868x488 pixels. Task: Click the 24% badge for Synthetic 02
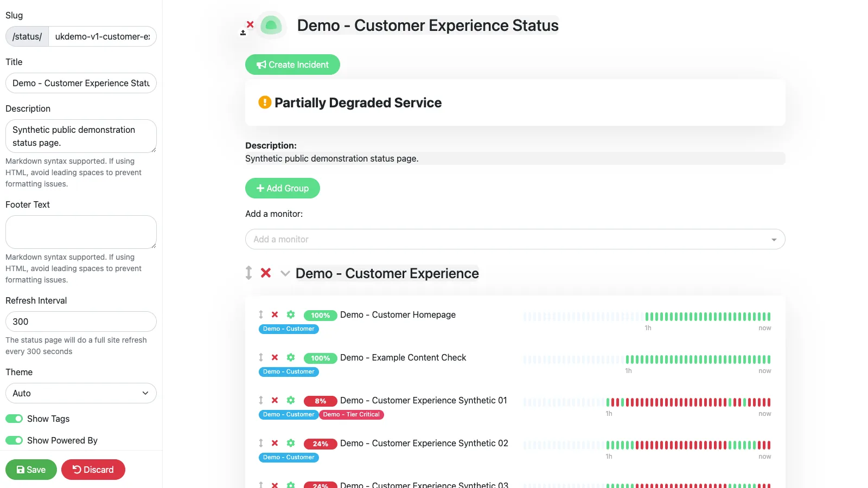tap(321, 444)
